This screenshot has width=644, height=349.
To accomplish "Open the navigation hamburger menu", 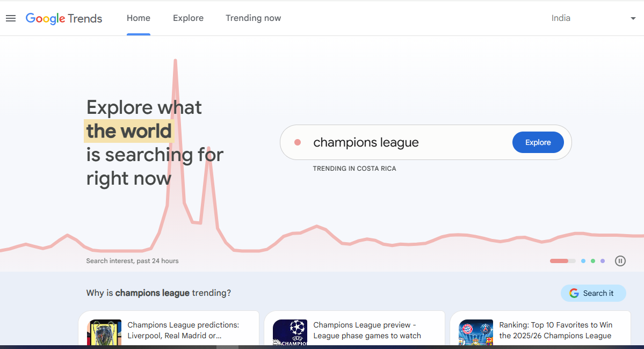I will point(11,18).
